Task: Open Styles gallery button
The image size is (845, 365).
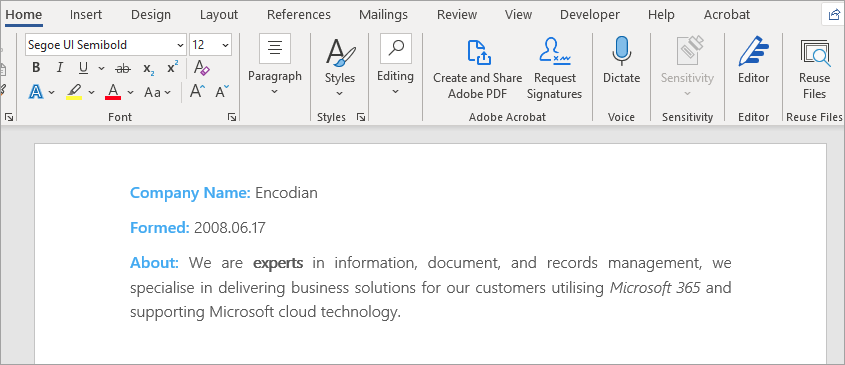Action: (340, 67)
